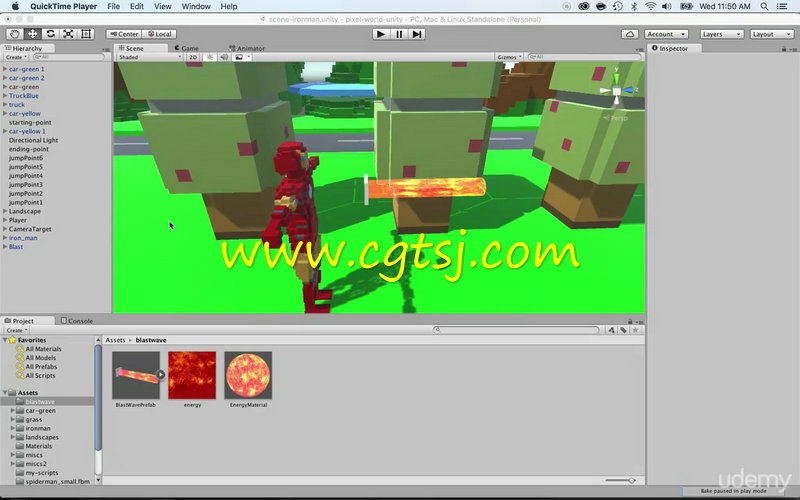Select the Move tool in toolbar

(x=33, y=34)
